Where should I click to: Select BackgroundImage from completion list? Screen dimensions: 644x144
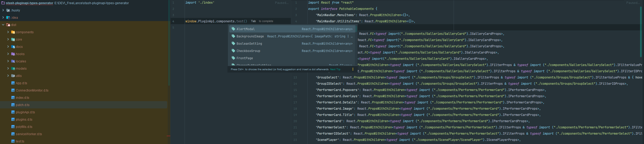pos(250,36)
